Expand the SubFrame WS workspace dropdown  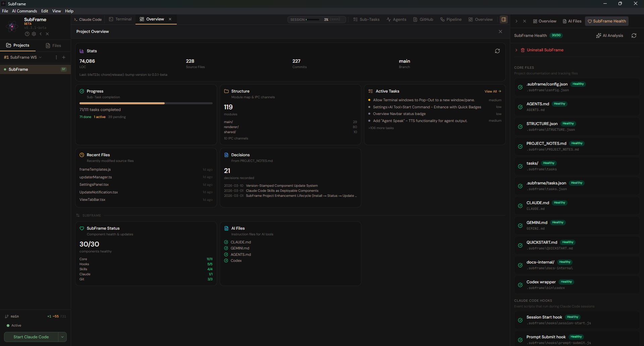[x=40, y=57]
